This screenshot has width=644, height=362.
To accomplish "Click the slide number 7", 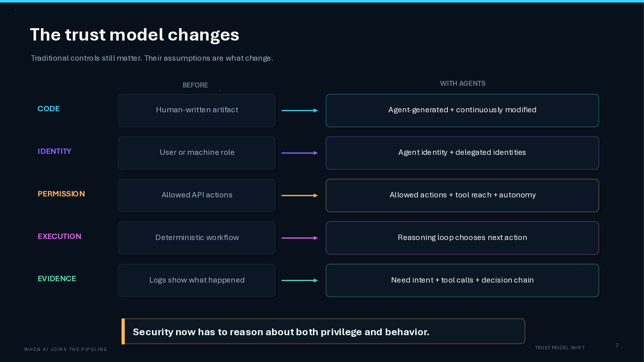I will (617, 346).
